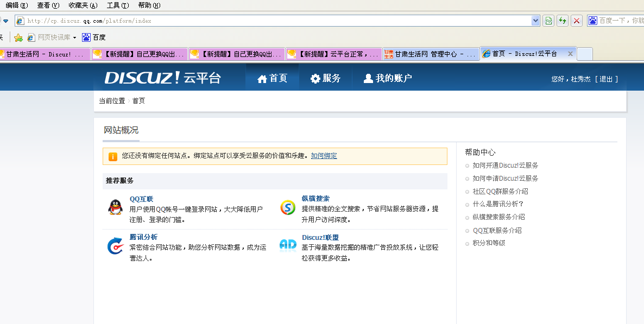Open help article 社区QQ群服务介绍
Screen dimensions: 644x324
point(500,192)
